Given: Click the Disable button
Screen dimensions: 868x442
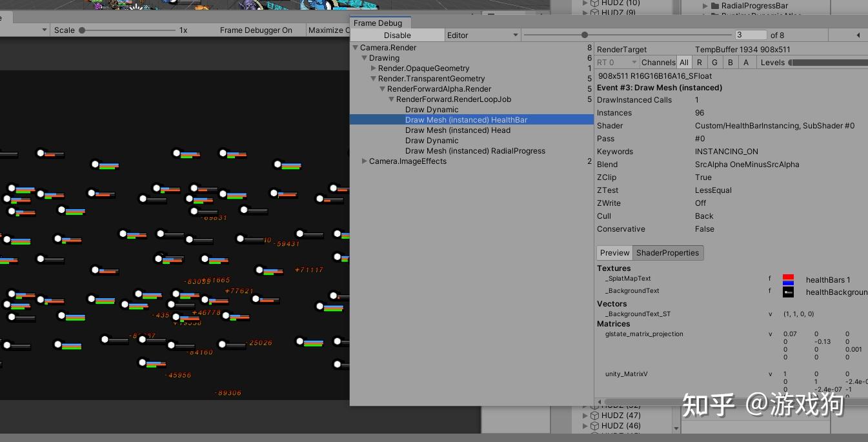Looking at the screenshot, I should click(x=397, y=35).
